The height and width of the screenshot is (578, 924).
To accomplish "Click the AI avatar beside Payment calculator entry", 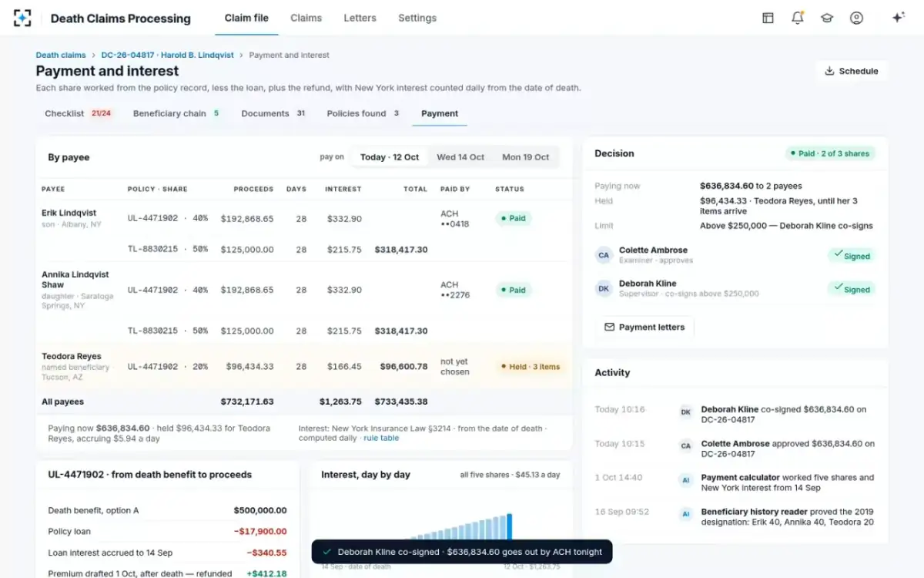I will point(685,480).
